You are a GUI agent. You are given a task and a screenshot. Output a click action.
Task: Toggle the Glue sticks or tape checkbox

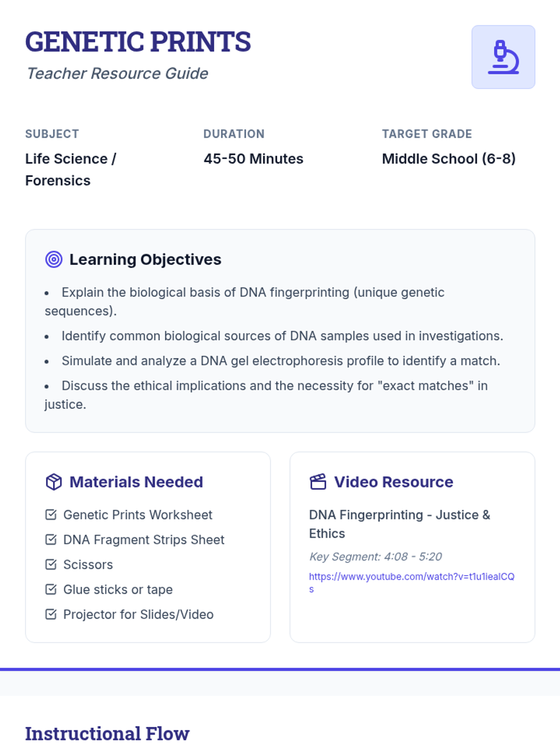[51, 589]
